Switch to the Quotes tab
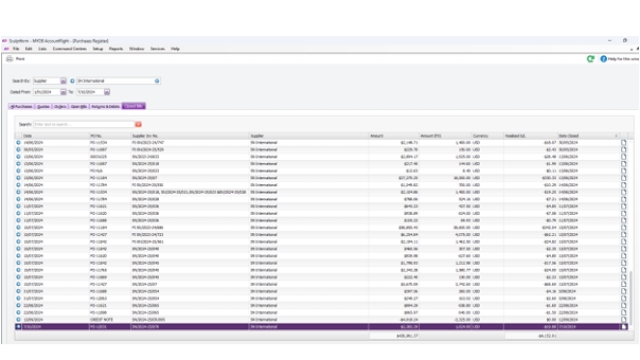The height and width of the screenshot is (360, 640). click(43, 107)
